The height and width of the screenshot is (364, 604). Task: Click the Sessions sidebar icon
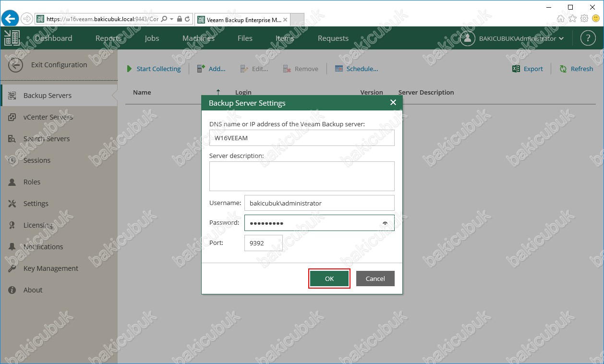[12, 160]
